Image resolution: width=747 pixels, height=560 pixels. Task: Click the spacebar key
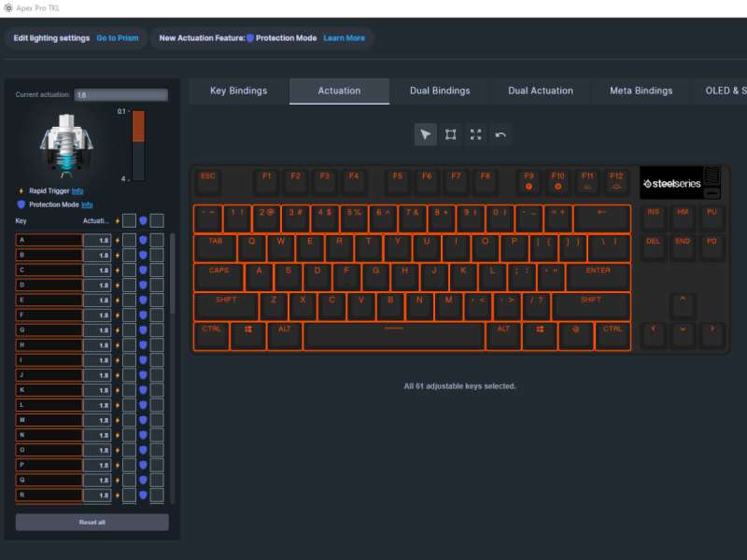pyautogui.click(x=394, y=336)
